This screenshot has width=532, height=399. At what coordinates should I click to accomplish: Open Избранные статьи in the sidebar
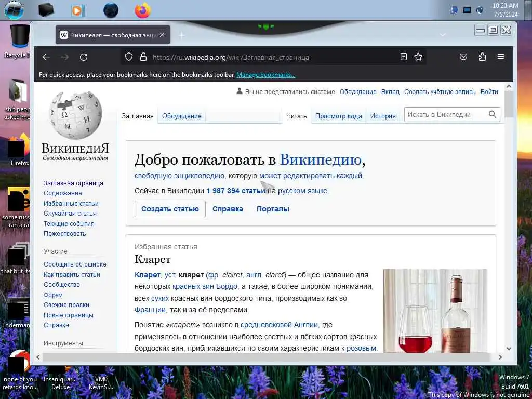click(x=71, y=203)
